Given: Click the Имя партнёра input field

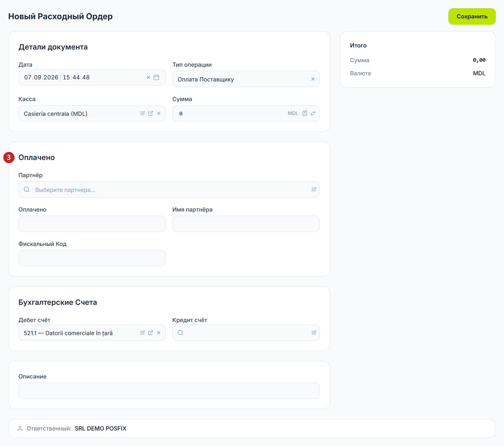Looking at the screenshot, I should [246, 224].
